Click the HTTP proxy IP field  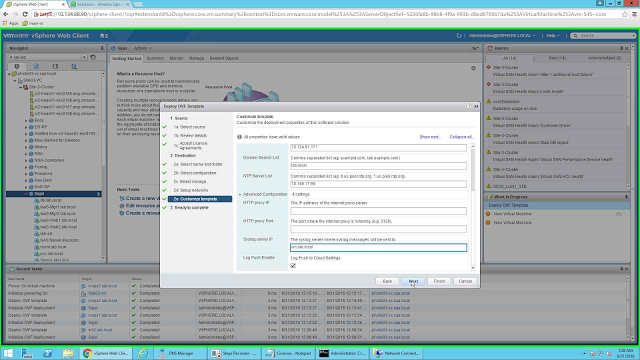[x=378, y=211]
